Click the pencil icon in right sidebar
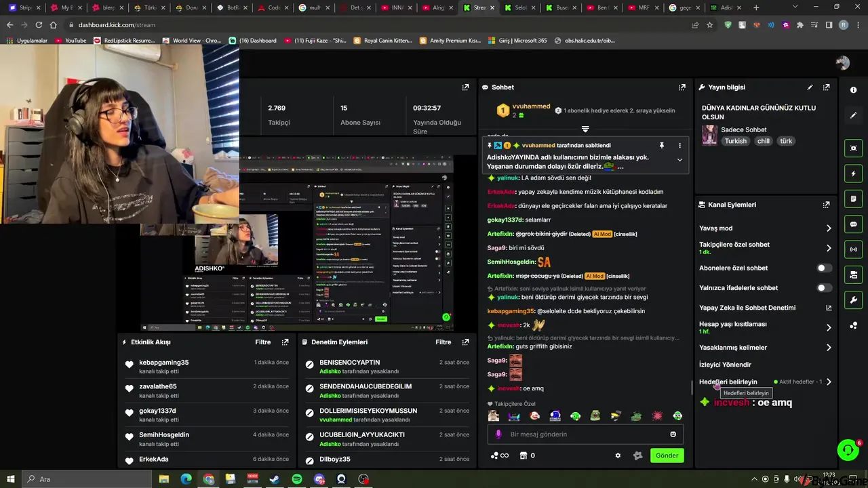Image resolution: width=868 pixels, height=488 pixels. [x=853, y=115]
